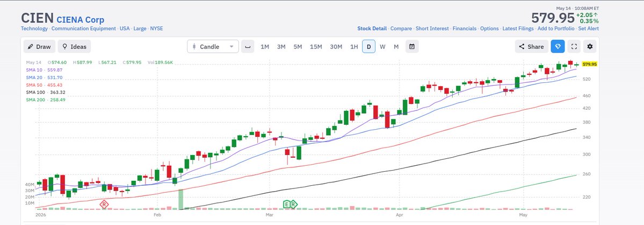The height and width of the screenshot is (225, 644).
Task: Open Short Interest page
Action: click(432, 29)
